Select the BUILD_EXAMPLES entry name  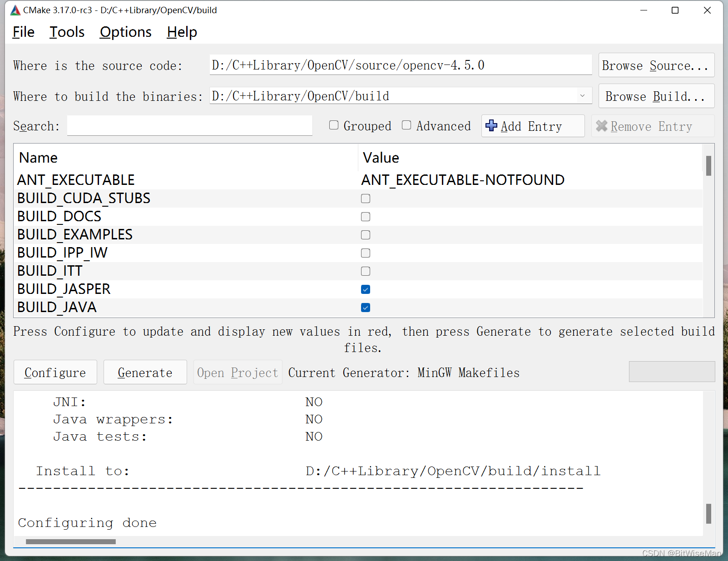[75, 234]
